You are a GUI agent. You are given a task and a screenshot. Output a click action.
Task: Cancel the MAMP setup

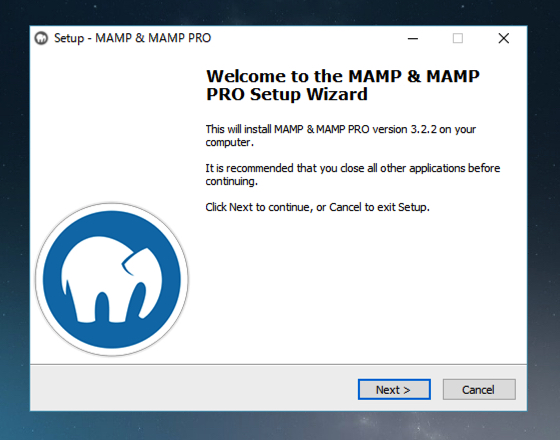pos(479,389)
